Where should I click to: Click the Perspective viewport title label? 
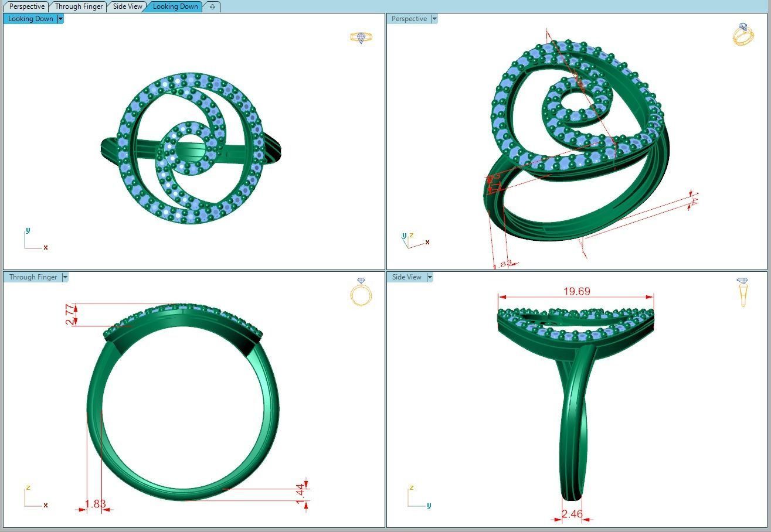tap(409, 19)
